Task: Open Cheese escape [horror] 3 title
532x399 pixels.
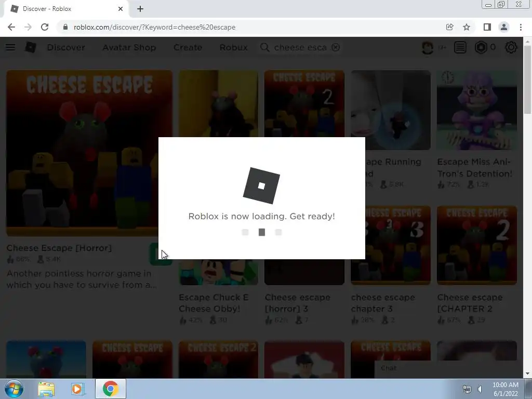Action: point(298,303)
